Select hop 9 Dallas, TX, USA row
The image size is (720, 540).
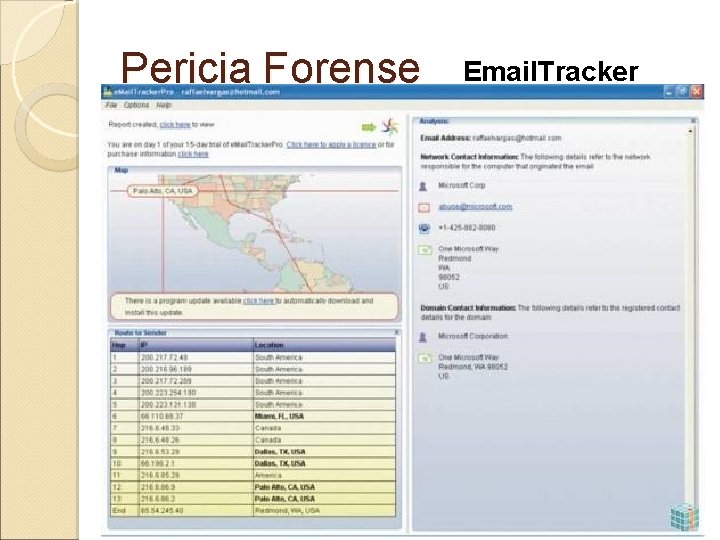pyautogui.click(x=253, y=452)
